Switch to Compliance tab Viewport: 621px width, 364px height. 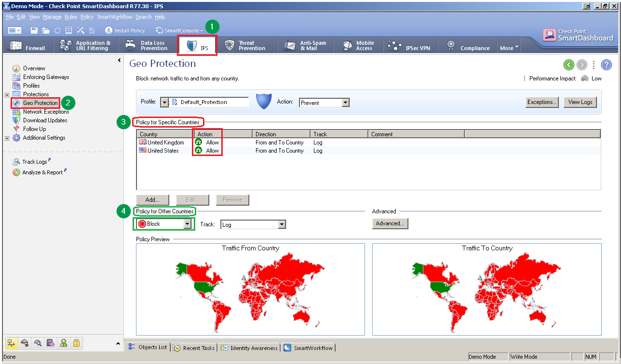coord(468,46)
